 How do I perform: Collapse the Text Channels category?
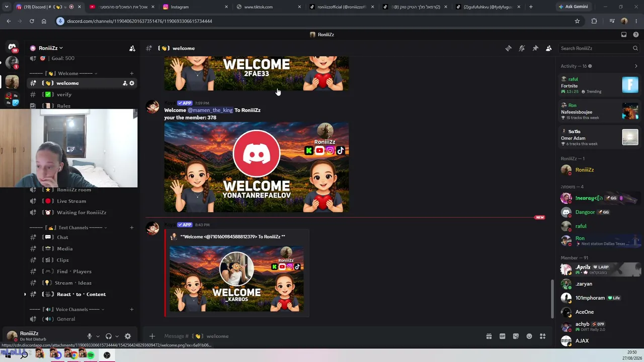click(68, 228)
